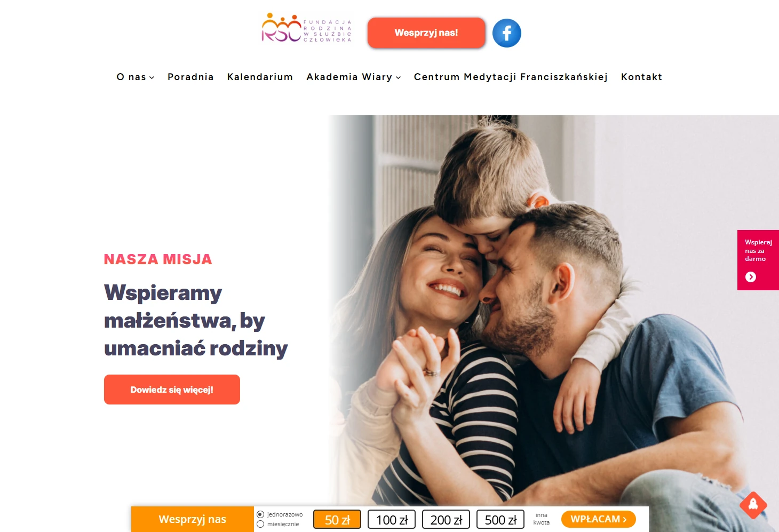779x532 pixels.
Task: Choose the 100 zł donation amount
Action: point(392,519)
